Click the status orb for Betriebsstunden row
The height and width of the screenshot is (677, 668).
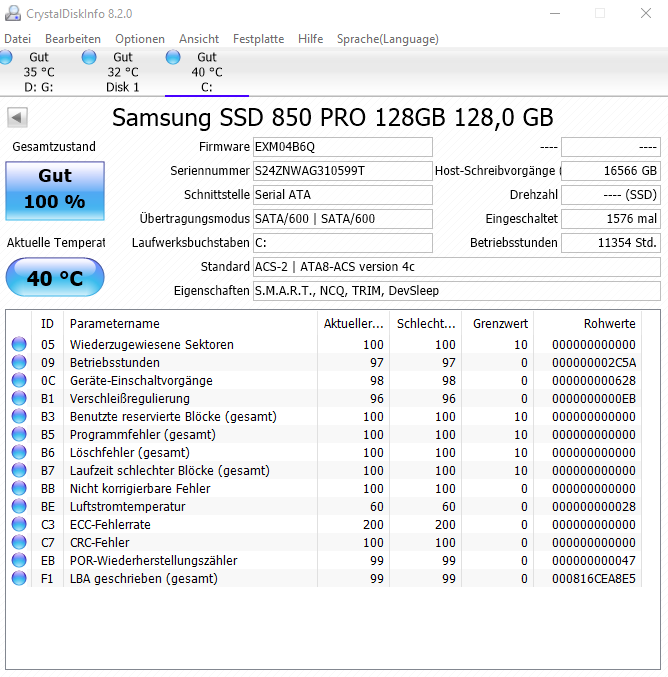[19, 362]
